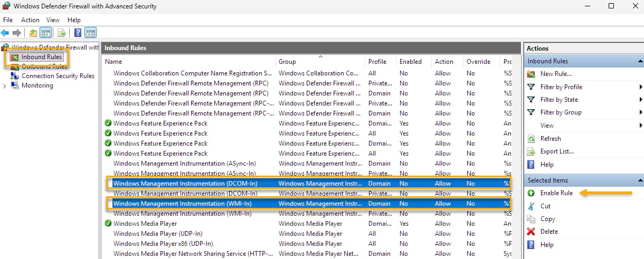Sort by the Override column header
The width and height of the screenshot is (644, 259).
tap(481, 62)
